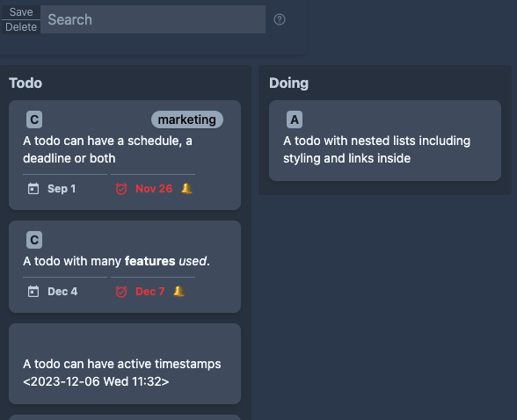Image resolution: width=517 pixels, height=420 pixels.
Task: Open the nested lists todo card
Action: (x=385, y=141)
